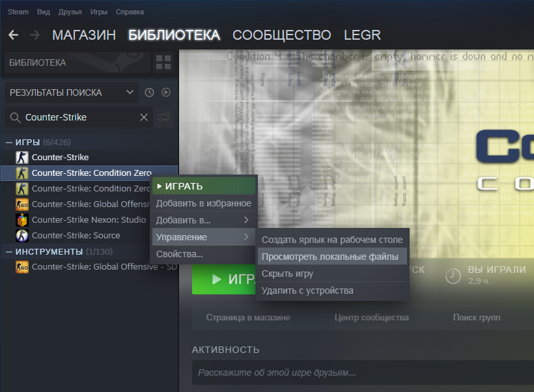Viewport: 534px width, 392px height.
Task: Click the activity post text field
Action: pyautogui.click(x=363, y=372)
